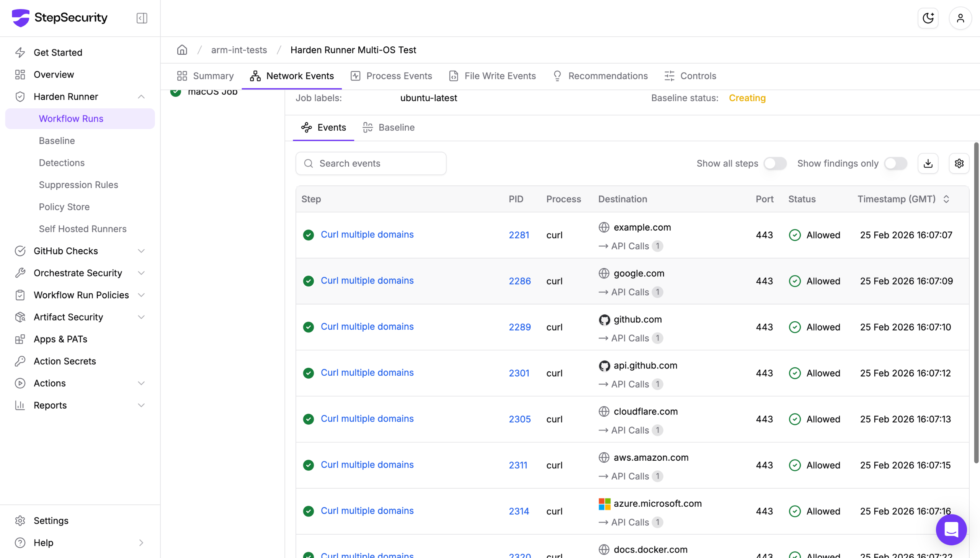This screenshot has height=558, width=980.
Task: Open PID 2281 link
Action: point(519,235)
